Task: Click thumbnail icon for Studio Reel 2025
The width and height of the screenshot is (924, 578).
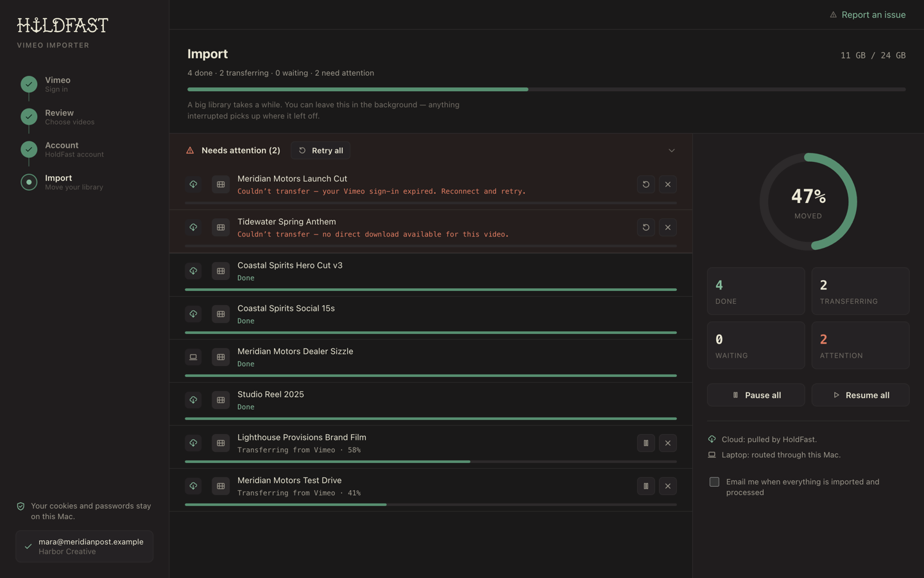Action: click(221, 400)
